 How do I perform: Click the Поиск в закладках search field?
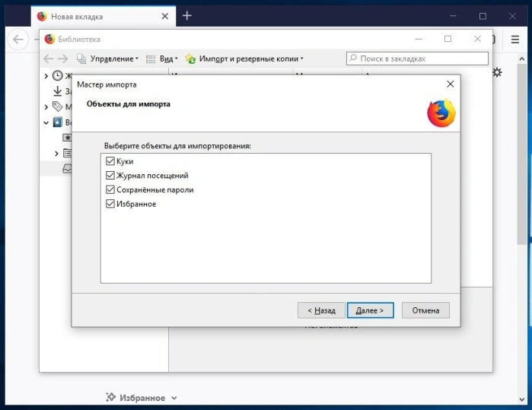[417, 59]
